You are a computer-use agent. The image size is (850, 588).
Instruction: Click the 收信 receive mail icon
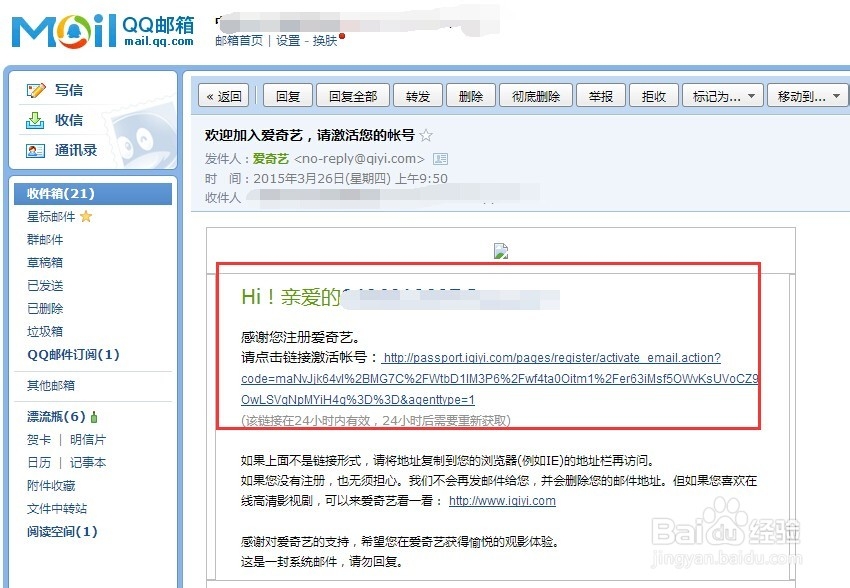pos(35,120)
